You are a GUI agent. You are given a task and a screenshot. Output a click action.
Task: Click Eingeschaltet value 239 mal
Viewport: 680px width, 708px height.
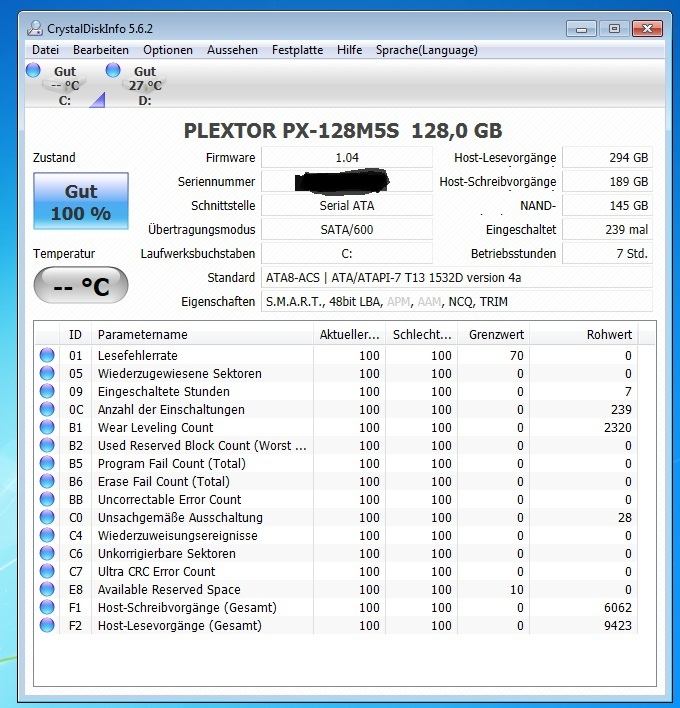[607, 229]
